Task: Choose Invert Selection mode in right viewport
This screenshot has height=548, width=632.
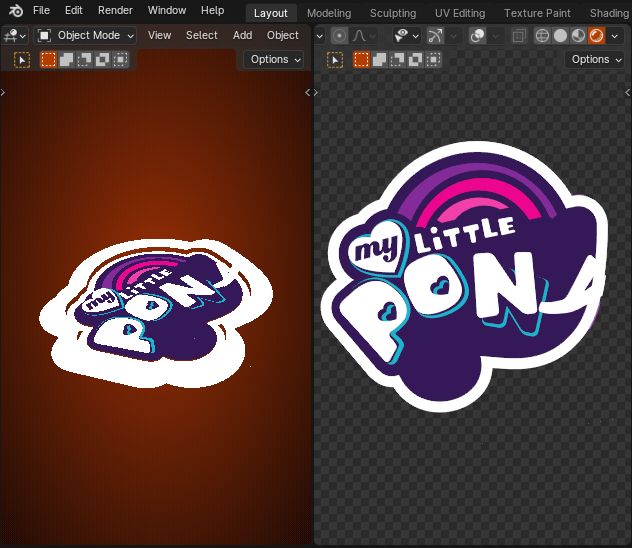Action: [x=415, y=60]
